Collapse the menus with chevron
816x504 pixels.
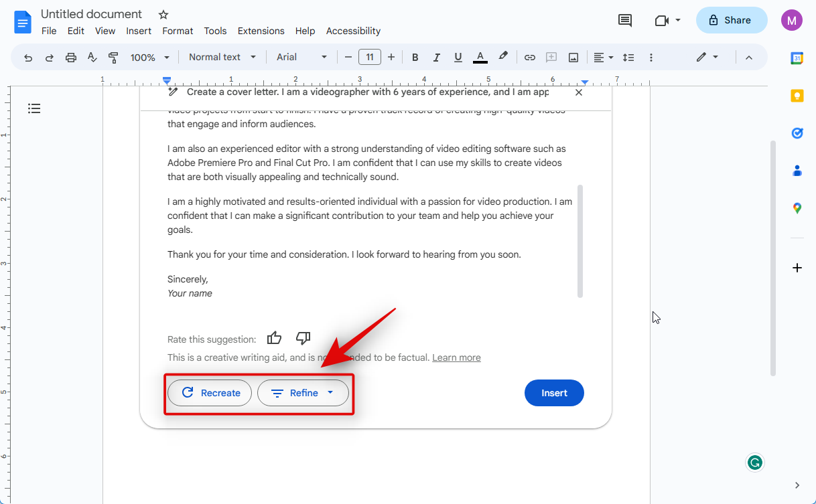pyautogui.click(x=749, y=58)
